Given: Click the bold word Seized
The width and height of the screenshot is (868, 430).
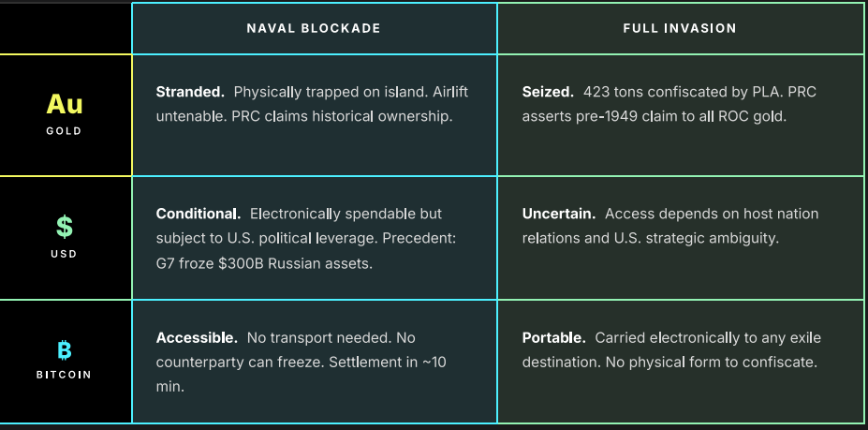Looking at the screenshot, I should (x=548, y=93).
